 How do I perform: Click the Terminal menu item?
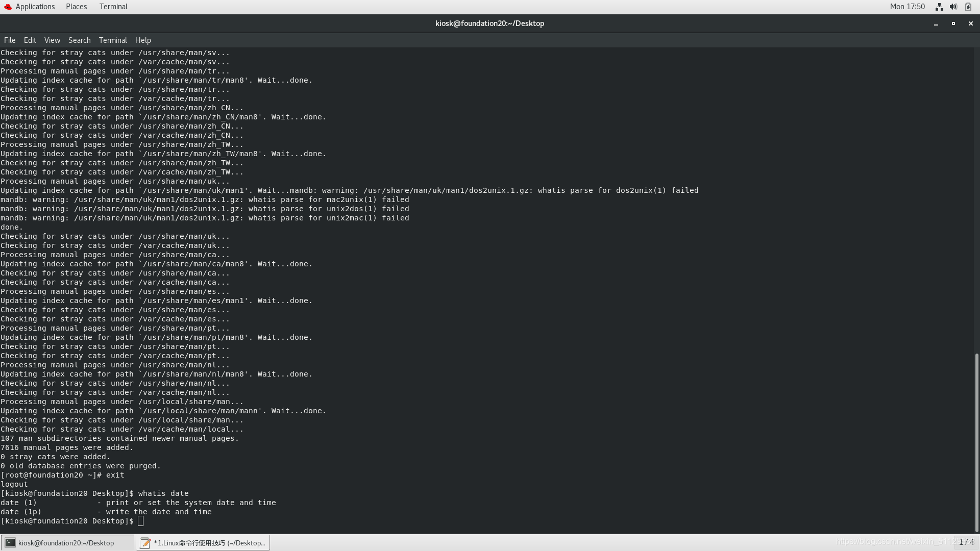(x=112, y=40)
